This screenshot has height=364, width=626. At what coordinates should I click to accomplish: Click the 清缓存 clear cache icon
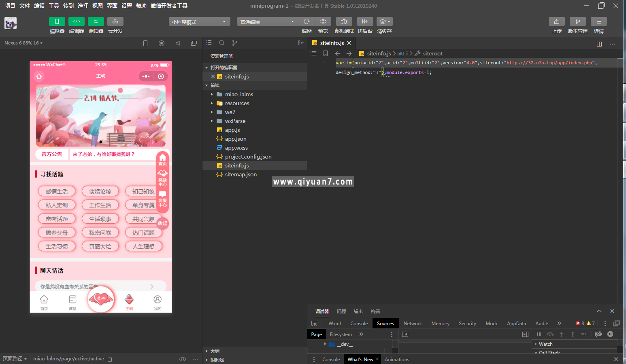coord(383,21)
